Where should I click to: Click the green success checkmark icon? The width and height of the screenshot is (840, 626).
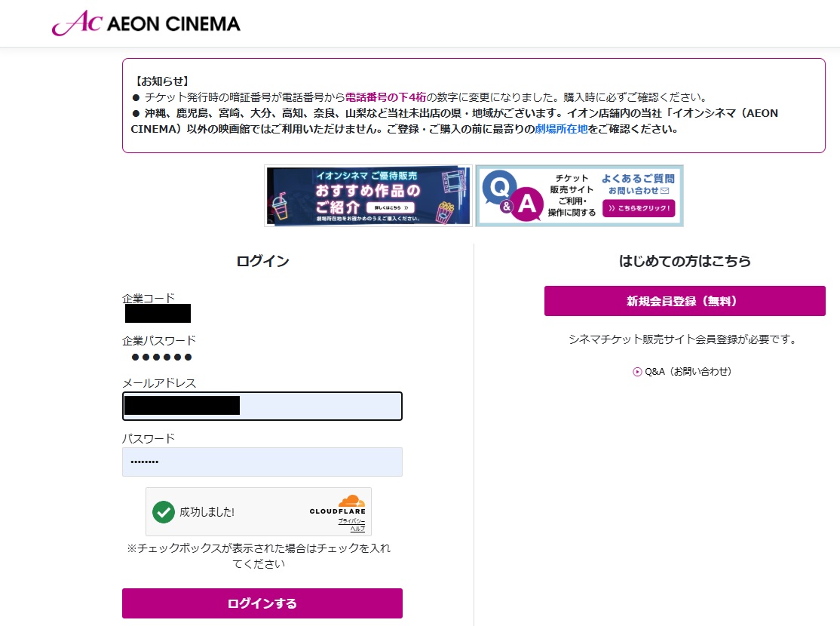163,511
